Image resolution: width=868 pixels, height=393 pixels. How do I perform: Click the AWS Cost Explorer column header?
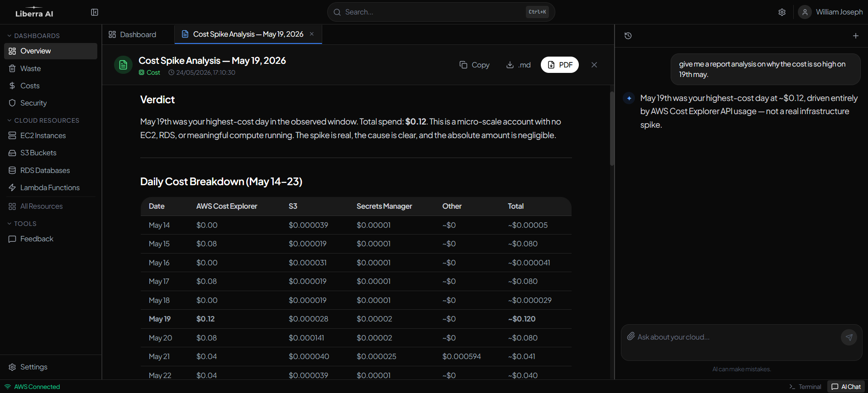227,206
